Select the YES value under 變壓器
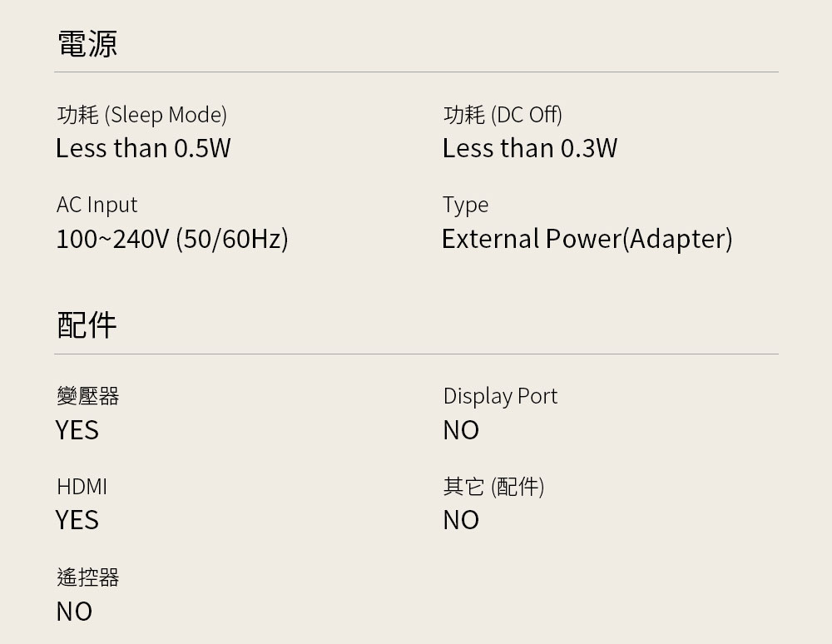The height and width of the screenshot is (644, 832). 77,430
